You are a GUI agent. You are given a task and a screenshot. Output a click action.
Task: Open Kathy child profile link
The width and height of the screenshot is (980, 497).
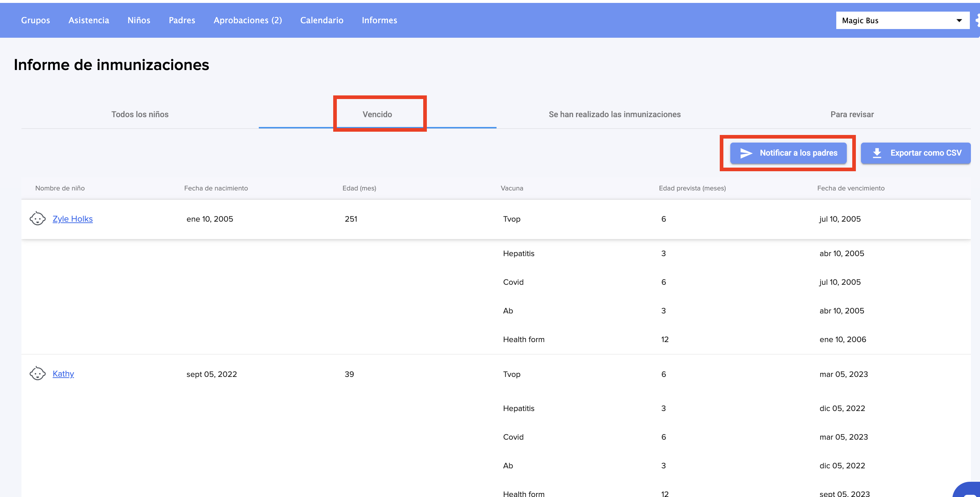(x=63, y=373)
